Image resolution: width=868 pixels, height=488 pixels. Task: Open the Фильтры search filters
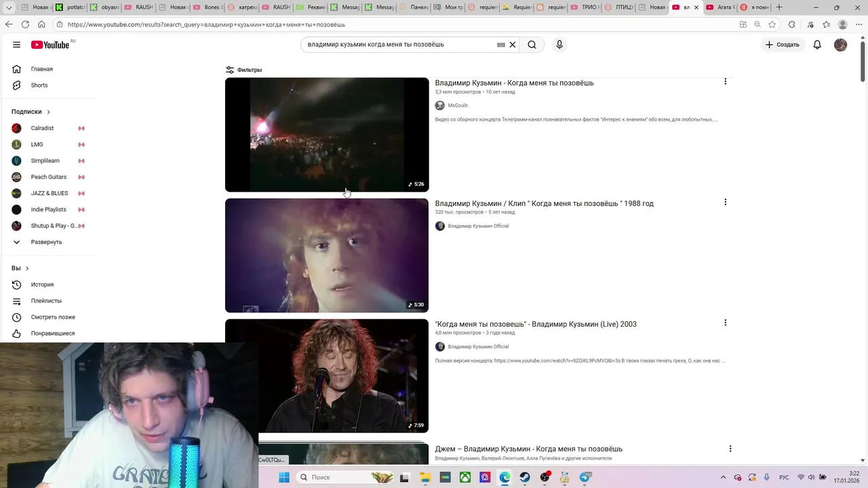pos(244,70)
